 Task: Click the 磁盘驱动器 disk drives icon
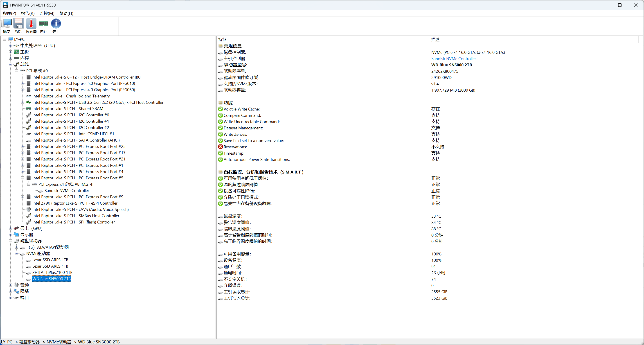16,241
